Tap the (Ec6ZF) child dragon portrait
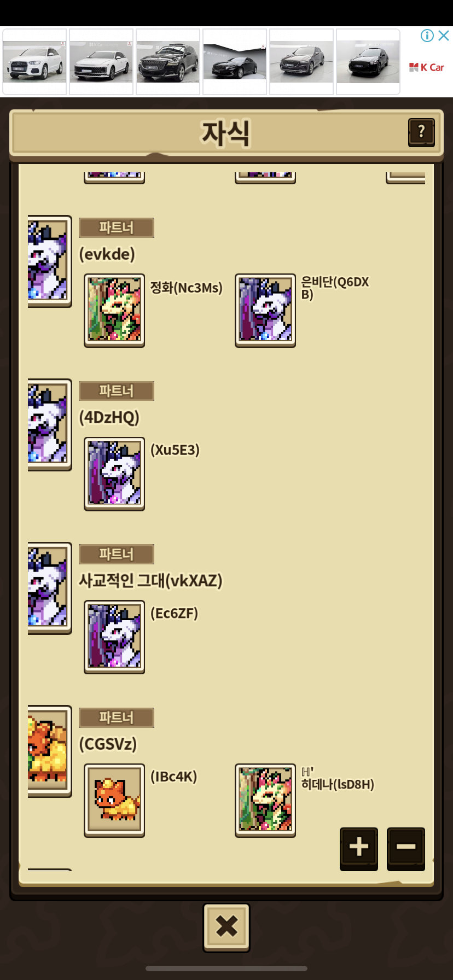This screenshot has width=453, height=980. 114,637
